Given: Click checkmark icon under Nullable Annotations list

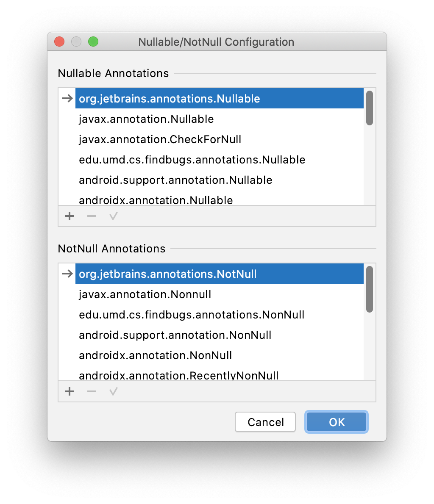Looking at the screenshot, I should coord(113,216).
